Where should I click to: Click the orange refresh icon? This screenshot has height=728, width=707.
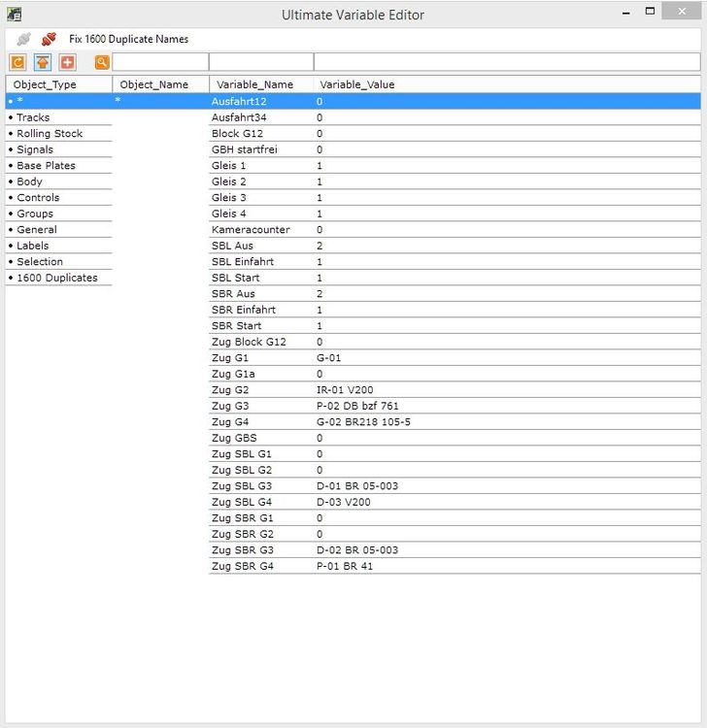17,62
